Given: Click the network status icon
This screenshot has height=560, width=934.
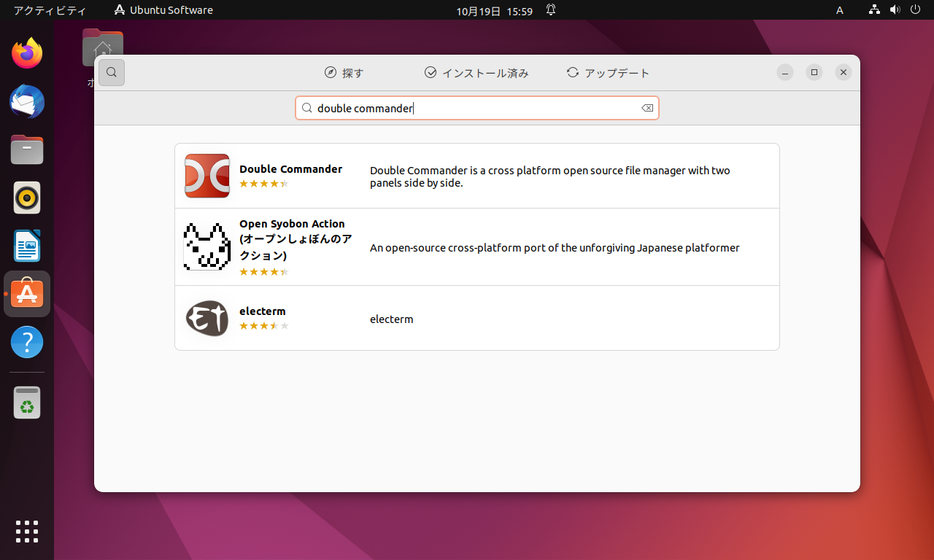Looking at the screenshot, I should coord(875,10).
